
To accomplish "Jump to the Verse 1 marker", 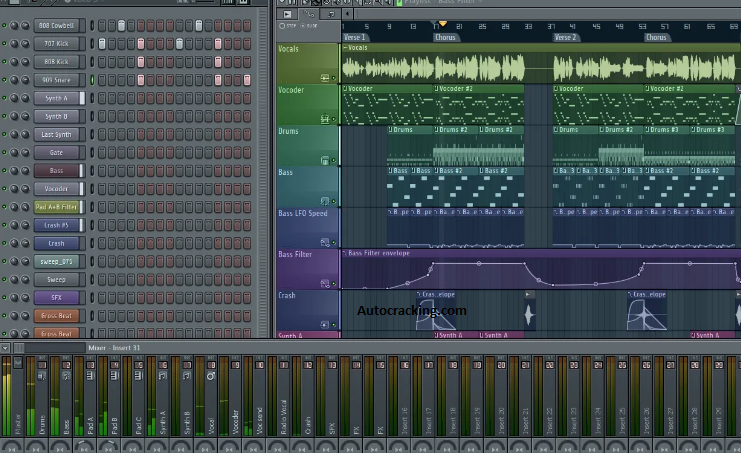I will tap(355, 37).
